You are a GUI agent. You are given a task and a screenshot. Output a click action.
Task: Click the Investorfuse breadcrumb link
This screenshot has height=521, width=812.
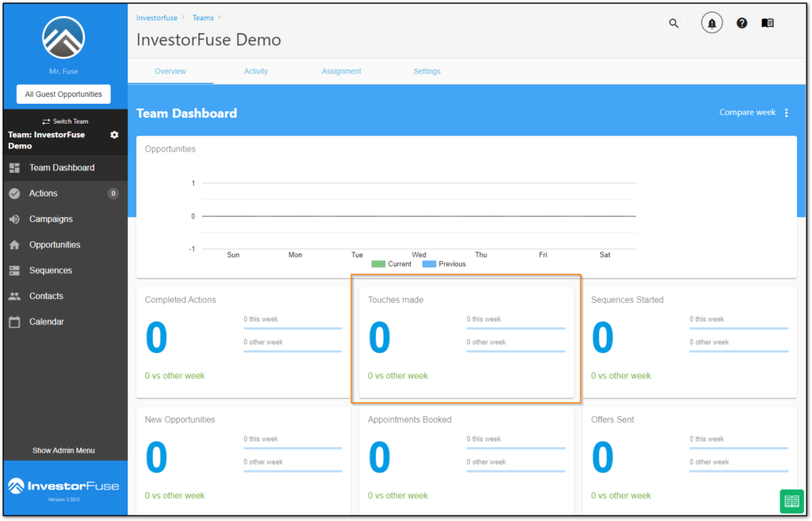click(157, 18)
